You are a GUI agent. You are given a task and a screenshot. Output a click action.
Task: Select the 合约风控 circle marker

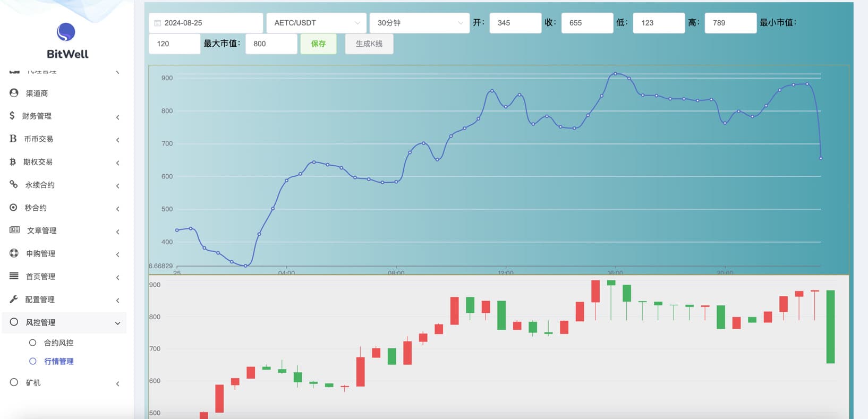(x=32, y=343)
